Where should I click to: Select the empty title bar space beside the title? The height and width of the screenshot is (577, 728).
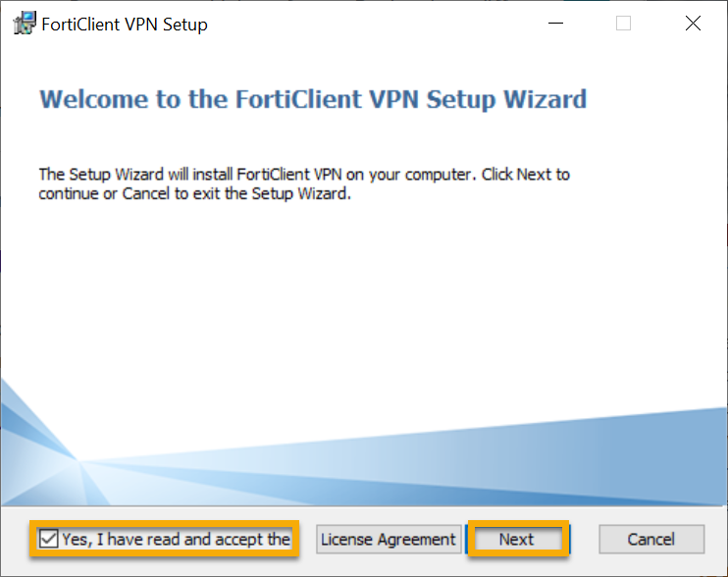click(x=373, y=25)
